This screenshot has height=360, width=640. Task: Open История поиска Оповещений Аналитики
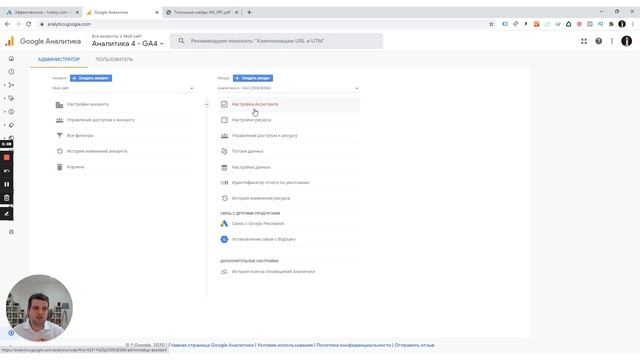coord(273,271)
